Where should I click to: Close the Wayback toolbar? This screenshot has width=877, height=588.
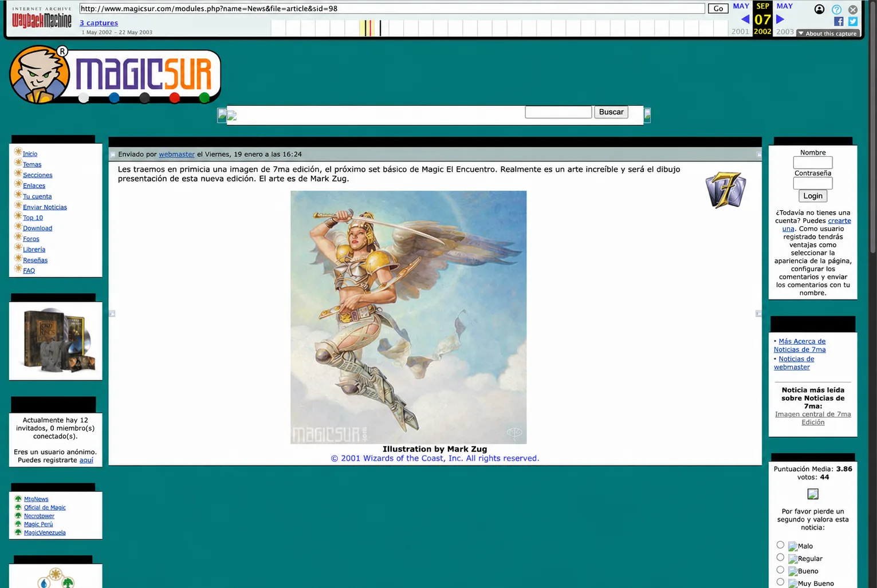(x=853, y=10)
